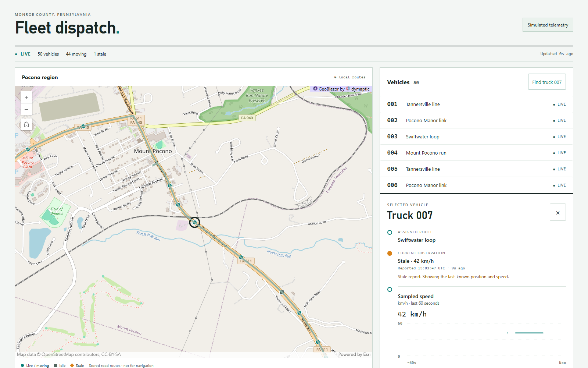Click the Live / moving legend dot
Screen dimensions: 588x368
tap(22, 365)
